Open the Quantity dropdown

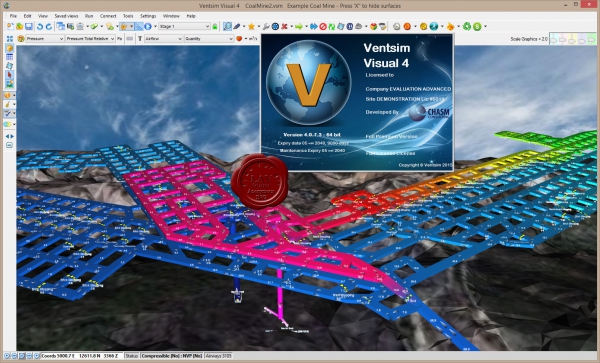[209, 39]
